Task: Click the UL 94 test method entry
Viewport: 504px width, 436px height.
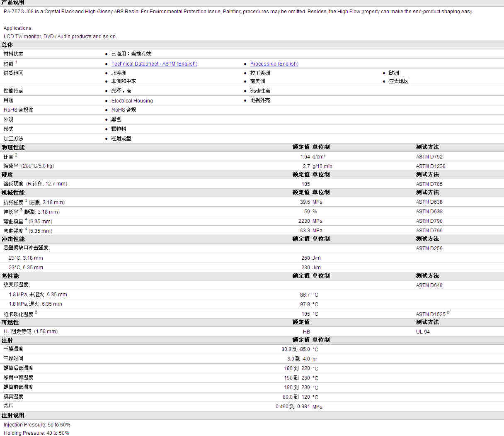Action: coord(423,332)
